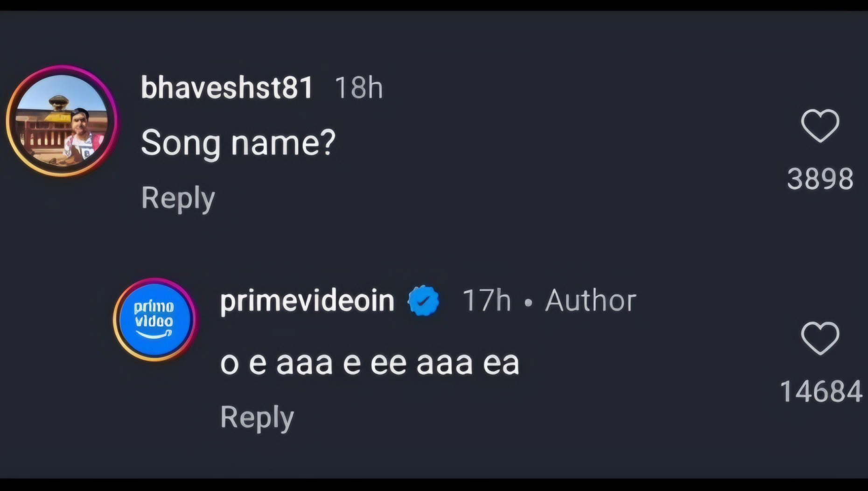Screen dimensions: 868x491
Task: View the 14684 likes count
Action: [820, 391]
